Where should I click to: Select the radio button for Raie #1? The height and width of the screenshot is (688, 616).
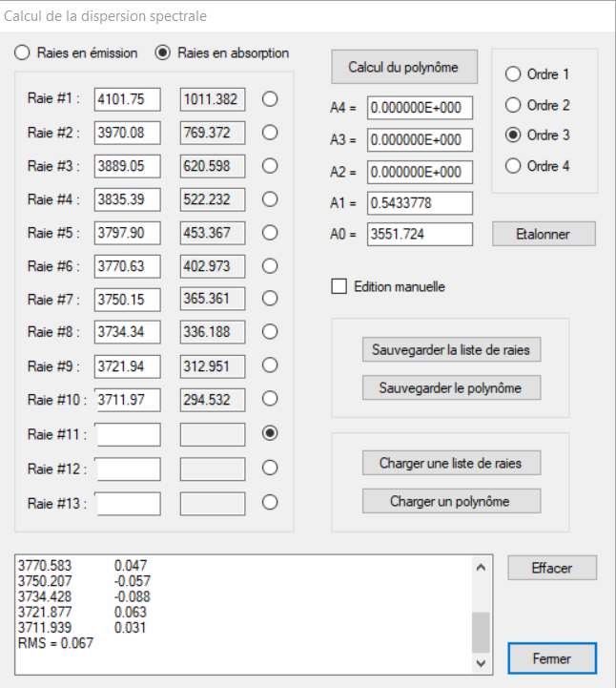(x=270, y=98)
